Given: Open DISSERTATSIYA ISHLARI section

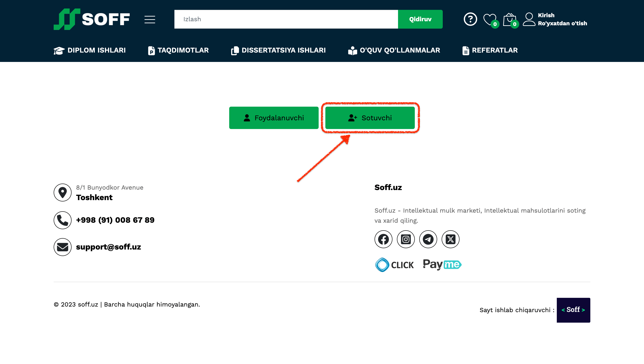Looking at the screenshot, I should pos(278,50).
